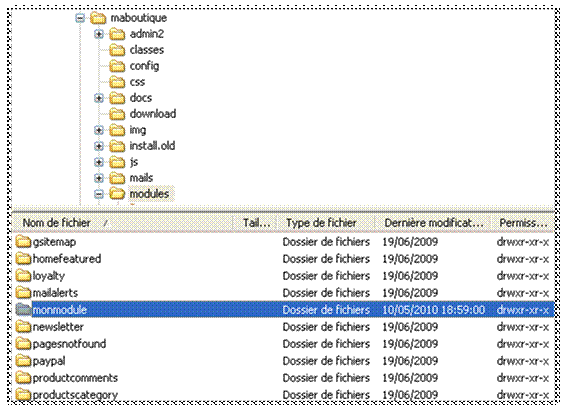Click the mailalerts folder icon
This screenshot has width=566, height=411.
23,293
